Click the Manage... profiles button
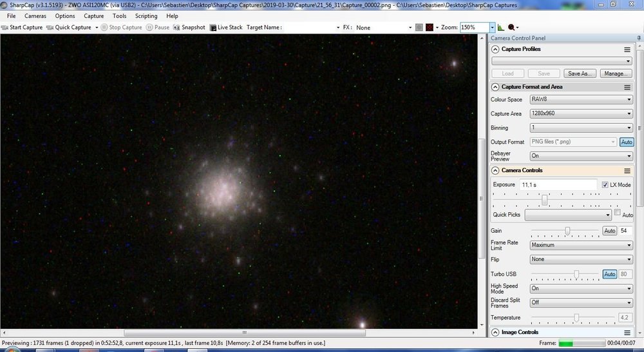 point(616,73)
